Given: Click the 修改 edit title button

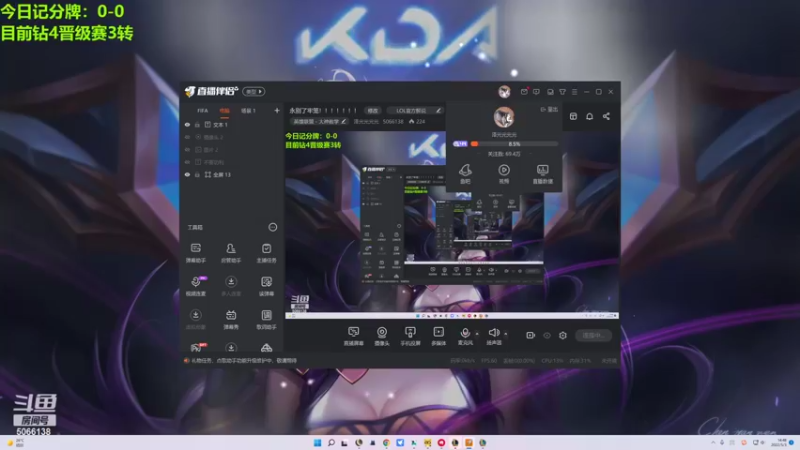Looking at the screenshot, I should (372, 110).
